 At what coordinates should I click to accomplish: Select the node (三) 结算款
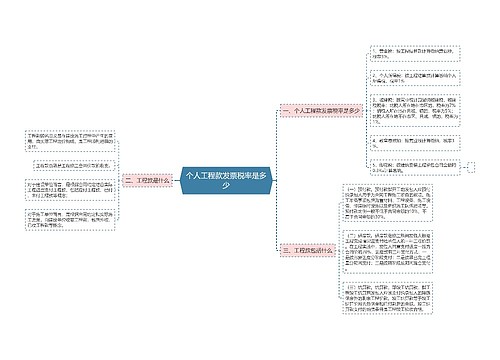coord(388,298)
